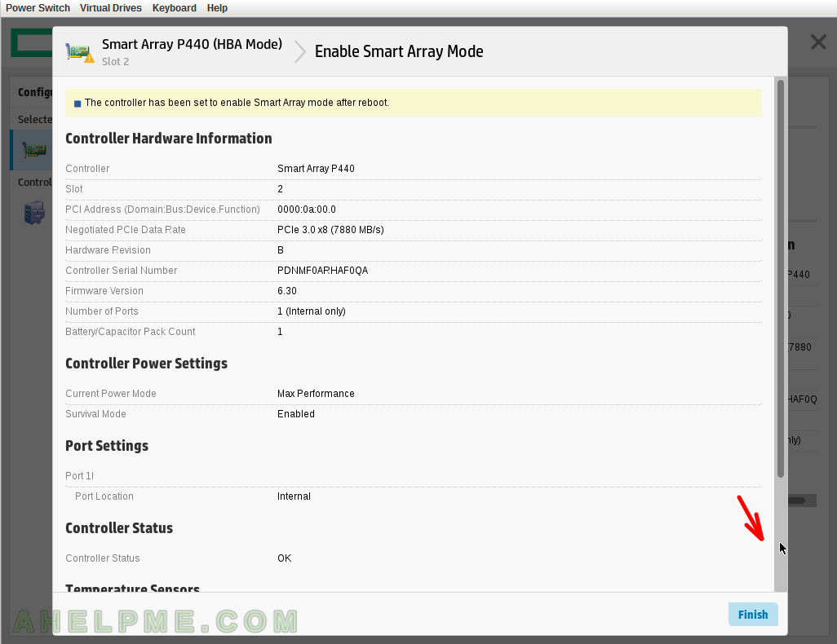Open the Power Switch menu
Viewport: 837px width, 644px height.
[x=38, y=8]
